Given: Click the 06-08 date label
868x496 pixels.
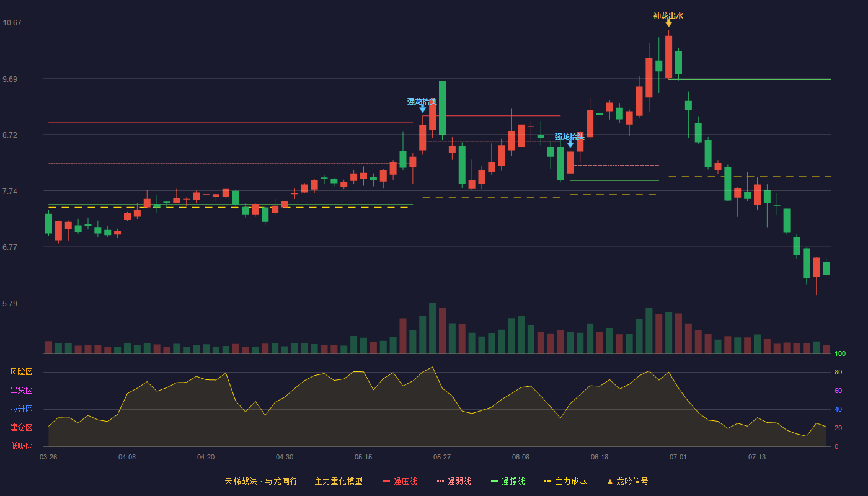Looking at the screenshot, I should [521, 457].
